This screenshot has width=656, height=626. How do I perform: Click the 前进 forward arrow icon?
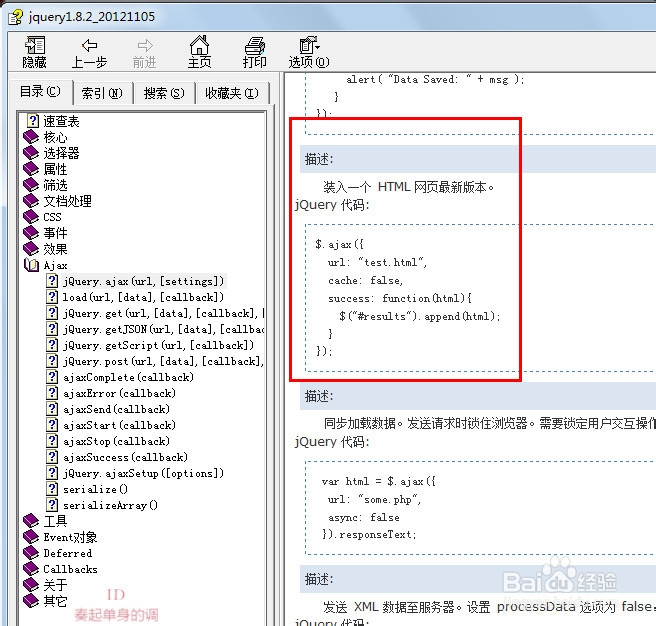coord(145,45)
